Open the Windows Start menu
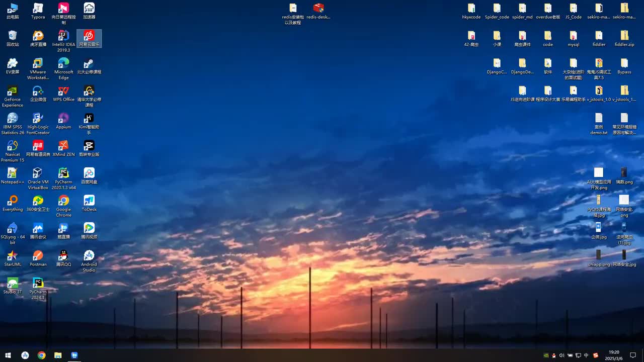Image resolution: width=644 pixels, height=362 pixels. 8,355
